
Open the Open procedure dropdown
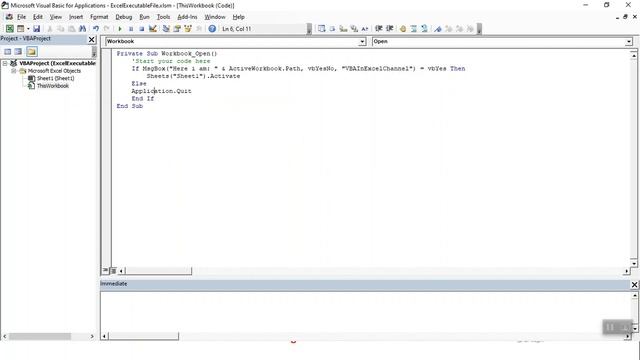[629, 42]
